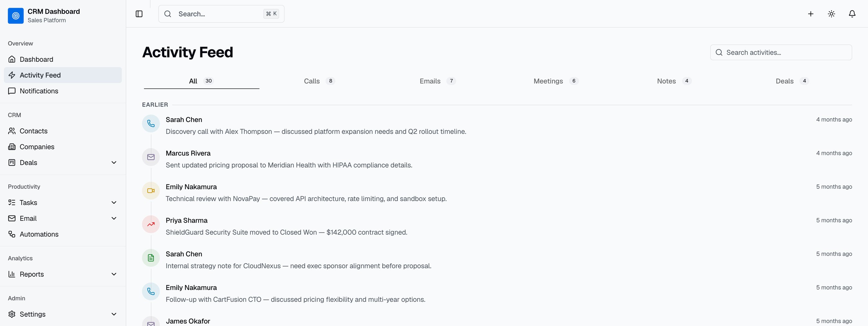Click the Automations workflow icon
This screenshot has width=868, height=326.
[12, 234]
